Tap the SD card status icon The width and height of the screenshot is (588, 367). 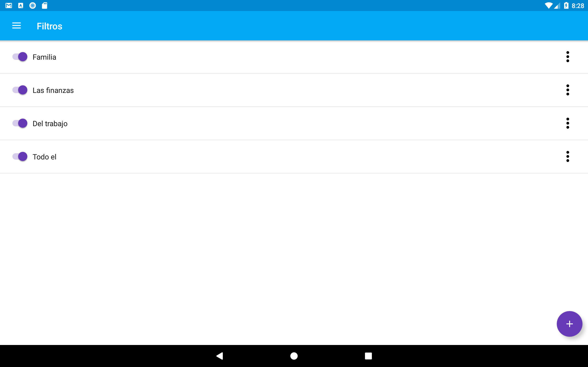tap(45, 6)
